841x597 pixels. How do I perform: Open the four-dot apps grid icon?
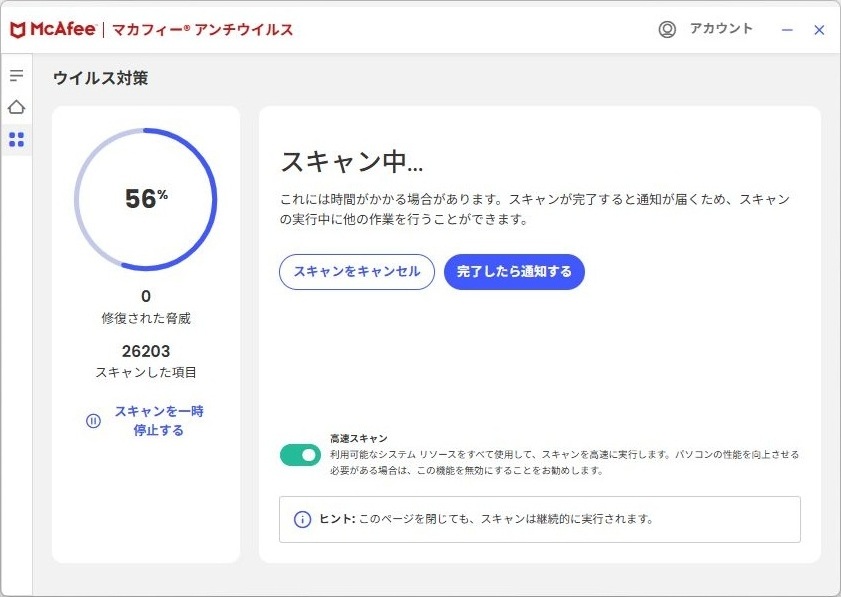click(16, 139)
